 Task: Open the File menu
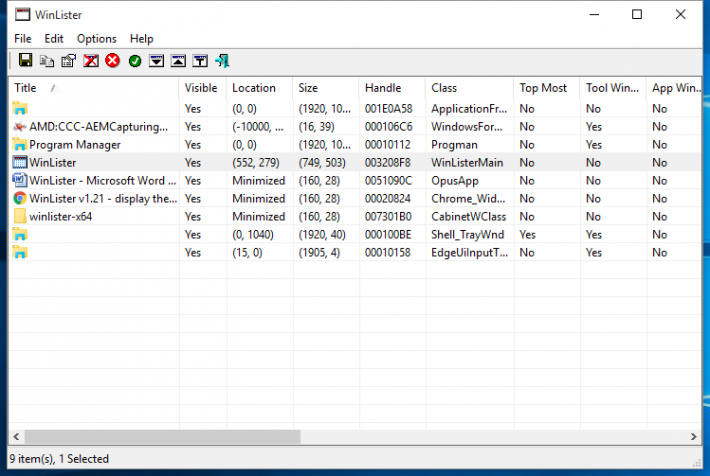(x=23, y=38)
